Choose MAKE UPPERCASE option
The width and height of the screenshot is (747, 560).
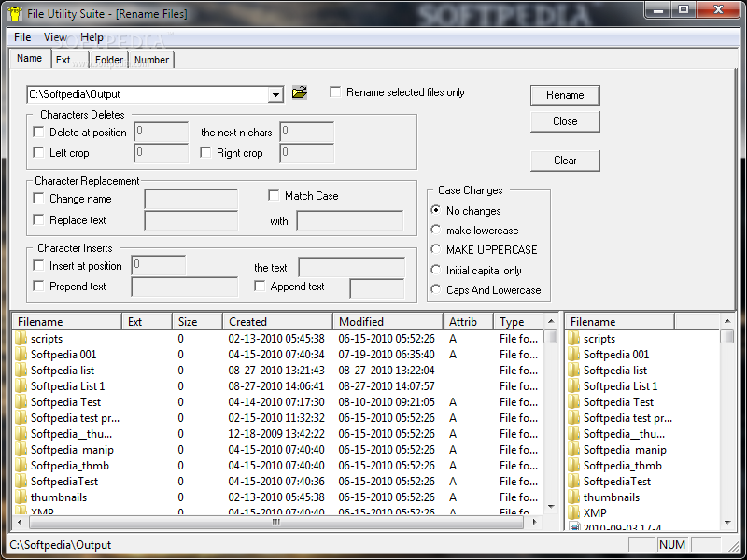point(435,249)
